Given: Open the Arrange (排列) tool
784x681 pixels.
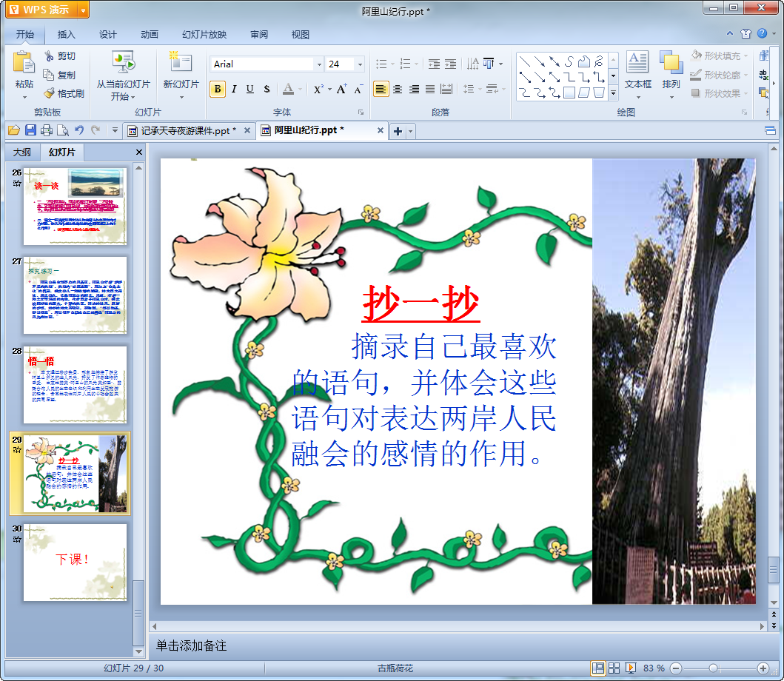Looking at the screenshot, I should [x=671, y=75].
